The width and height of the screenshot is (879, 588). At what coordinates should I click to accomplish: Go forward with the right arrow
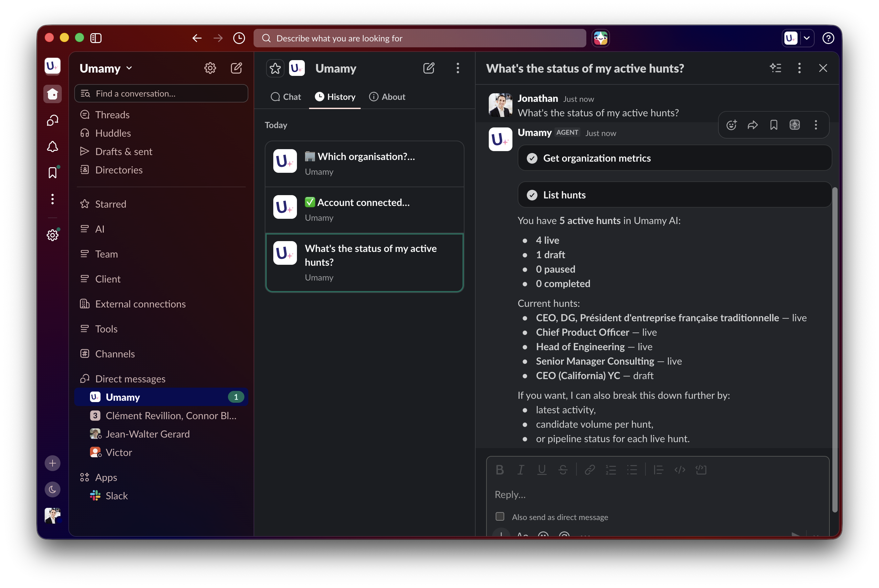[x=218, y=38]
